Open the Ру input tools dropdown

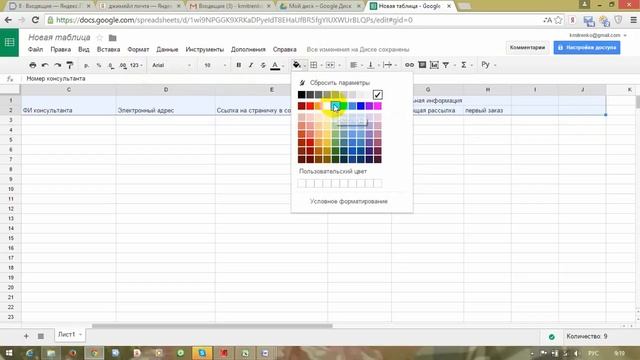489,64
